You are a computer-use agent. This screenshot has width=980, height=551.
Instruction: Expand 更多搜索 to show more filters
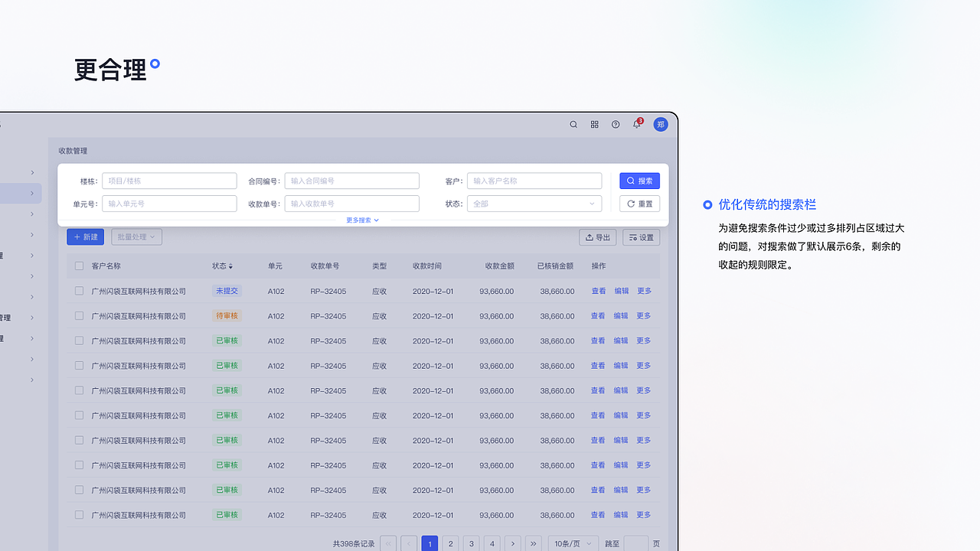361,220
